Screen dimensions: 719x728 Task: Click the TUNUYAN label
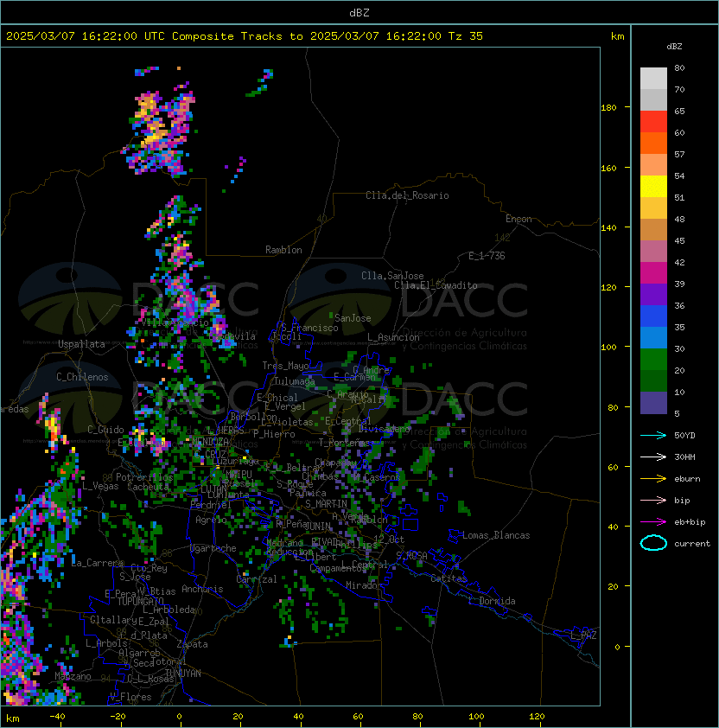(x=183, y=674)
